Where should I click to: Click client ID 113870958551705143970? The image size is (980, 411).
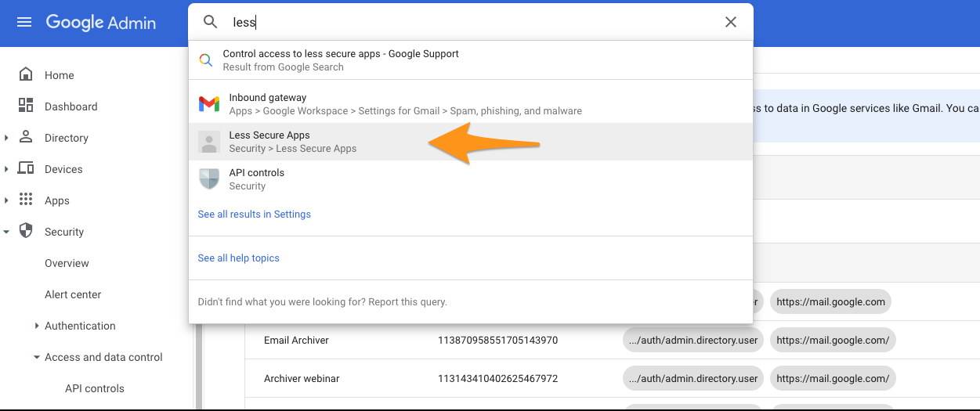point(497,341)
